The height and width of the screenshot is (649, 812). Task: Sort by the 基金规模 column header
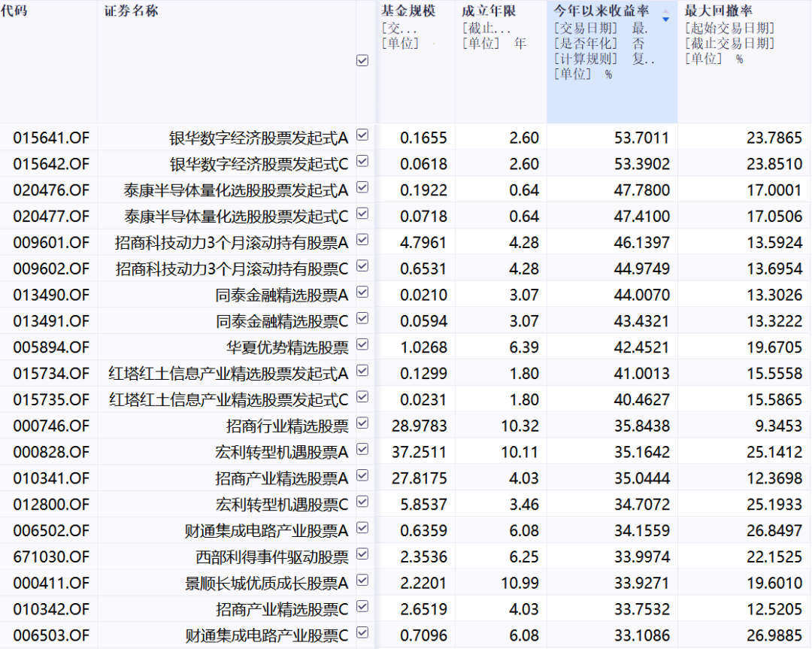pyautogui.click(x=408, y=11)
